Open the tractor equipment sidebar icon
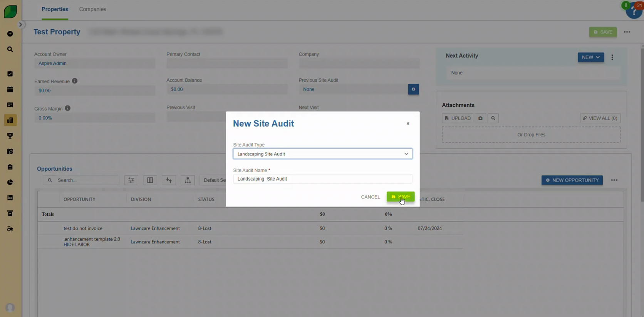This screenshot has height=317, width=644. 10,229
